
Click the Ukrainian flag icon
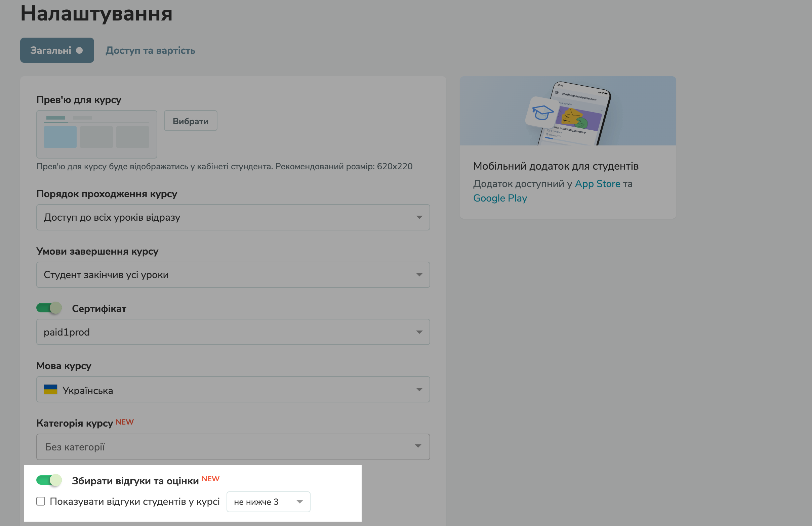point(50,389)
